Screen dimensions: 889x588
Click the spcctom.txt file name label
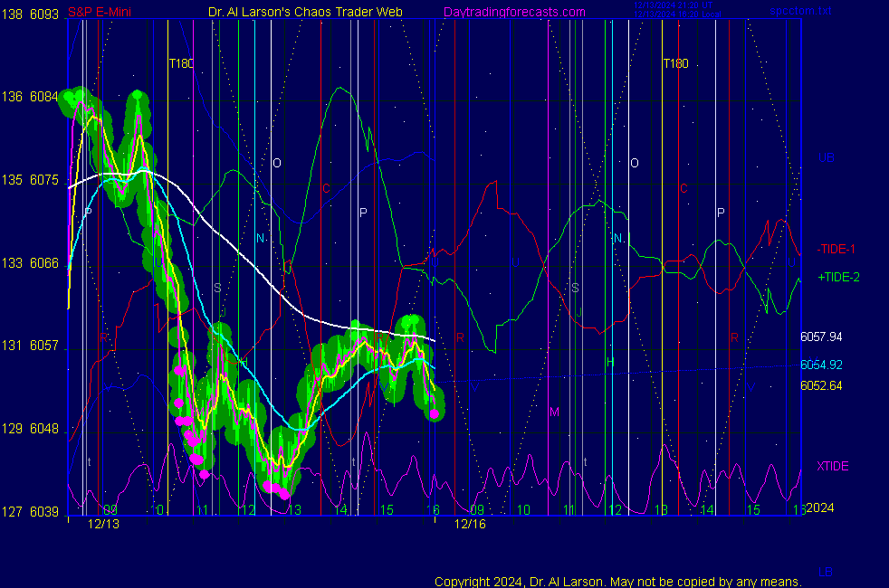click(x=800, y=11)
